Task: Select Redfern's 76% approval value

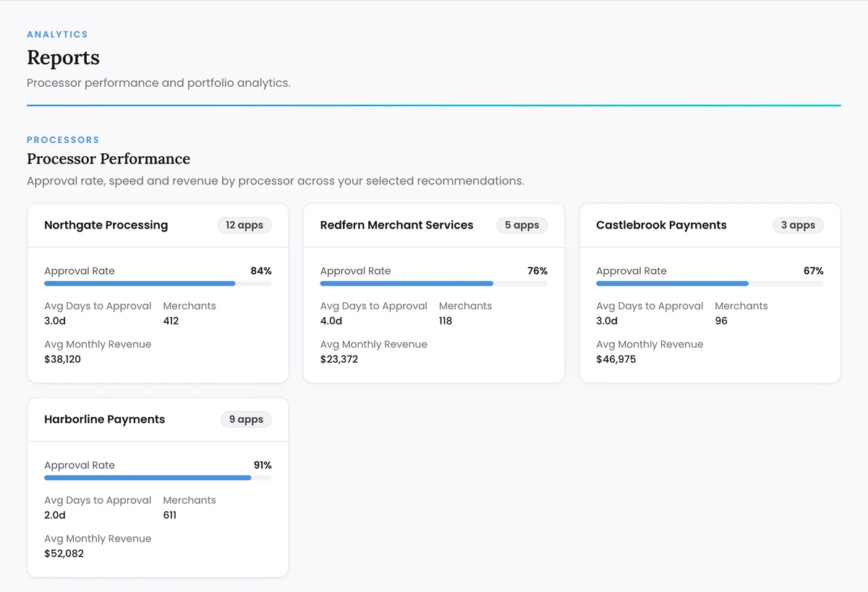Action: tap(537, 271)
